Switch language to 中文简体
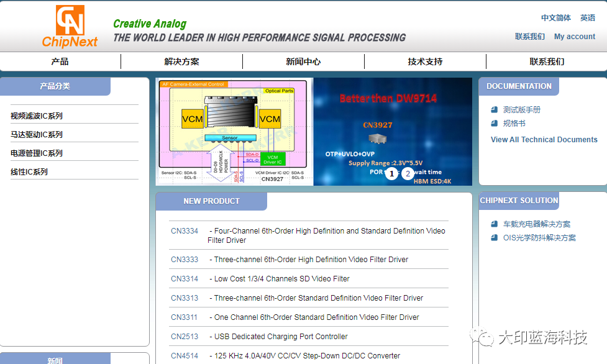The image size is (607, 364). pyautogui.click(x=555, y=18)
